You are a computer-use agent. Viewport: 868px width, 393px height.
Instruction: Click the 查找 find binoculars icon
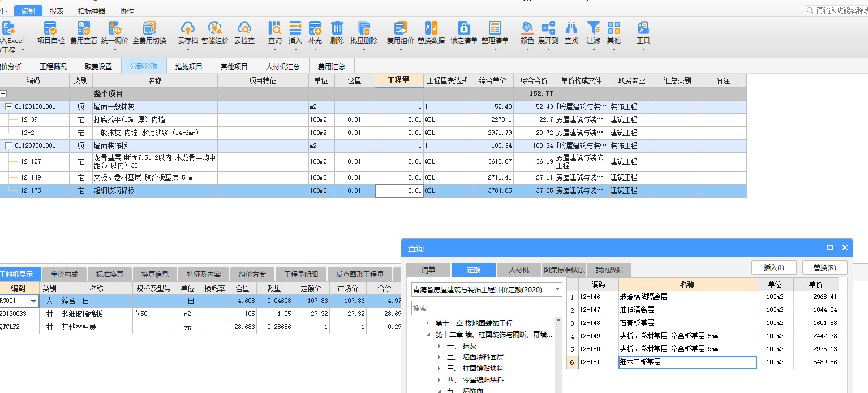[571, 33]
